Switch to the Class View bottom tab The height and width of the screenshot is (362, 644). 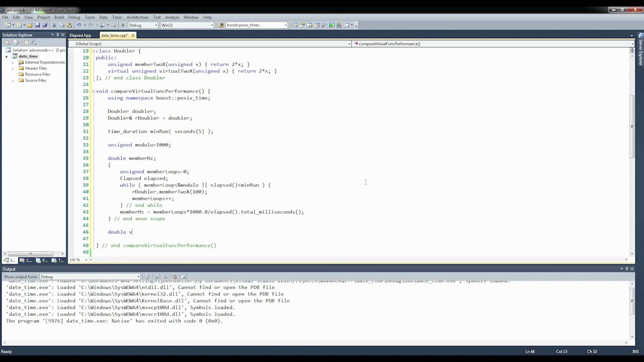pos(26,260)
